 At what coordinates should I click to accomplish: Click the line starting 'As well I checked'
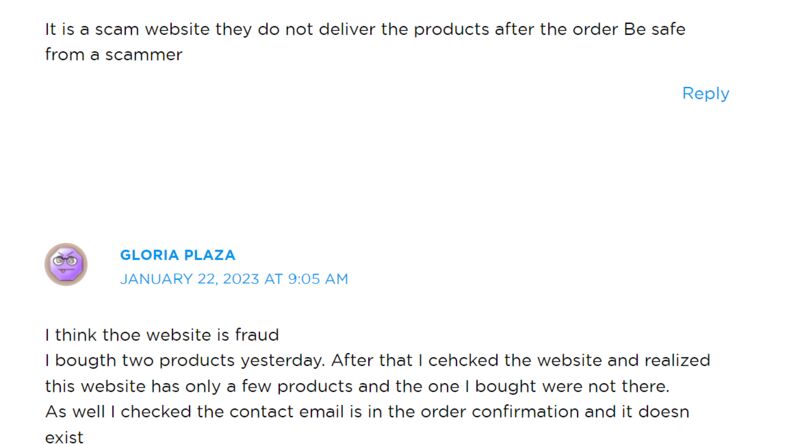[x=367, y=411]
